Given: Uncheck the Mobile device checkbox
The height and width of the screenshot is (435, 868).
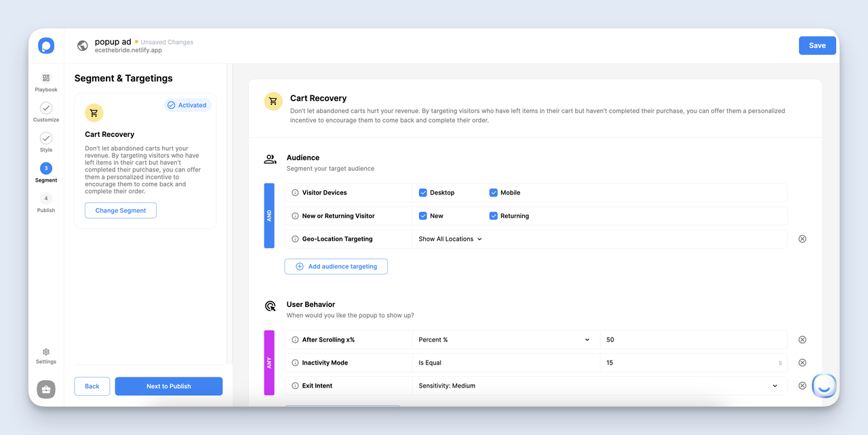Looking at the screenshot, I should (x=494, y=193).
